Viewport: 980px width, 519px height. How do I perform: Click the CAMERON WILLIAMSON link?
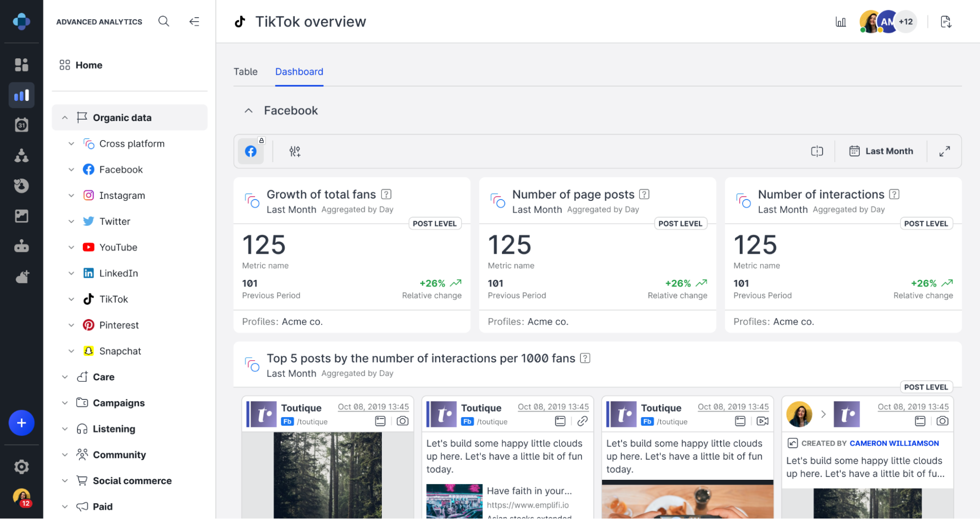pos(894,443)
